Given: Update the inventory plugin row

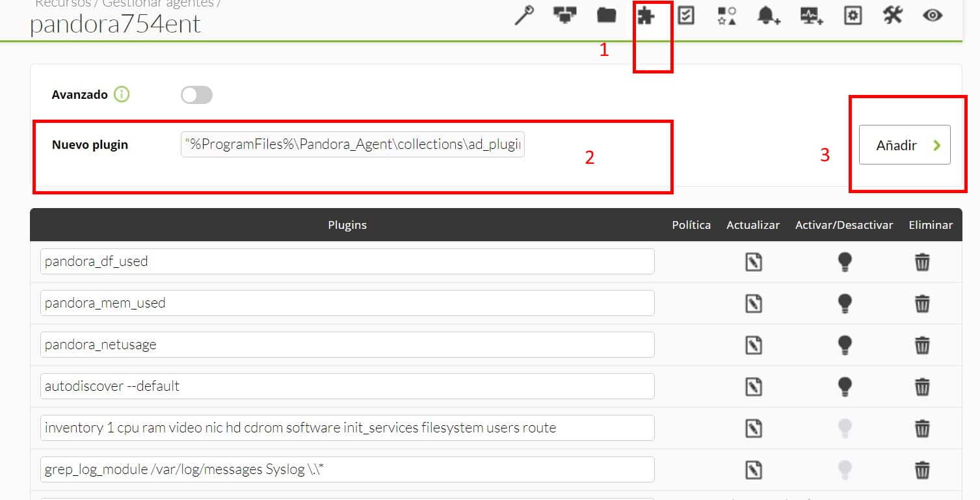Looking at the screenshot, I should 753,428.
